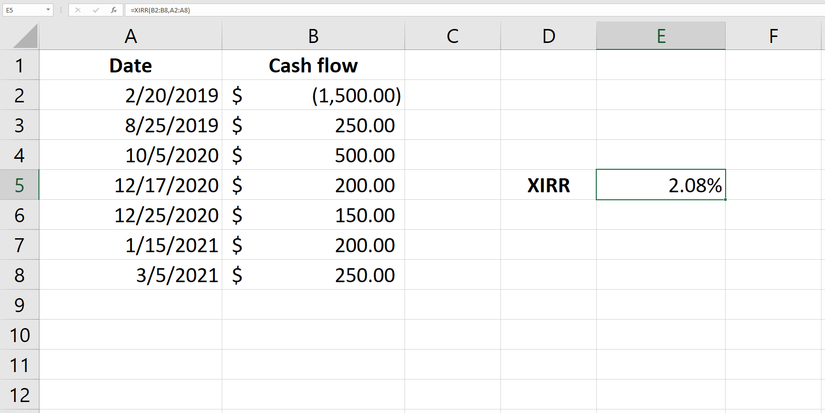Click the fill handle on cell E5

[725, 199]
